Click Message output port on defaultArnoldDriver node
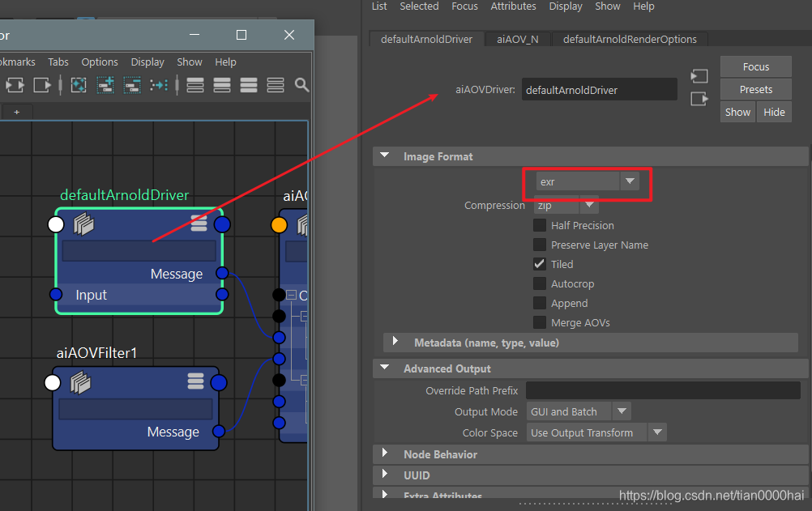 click(222, 273)
